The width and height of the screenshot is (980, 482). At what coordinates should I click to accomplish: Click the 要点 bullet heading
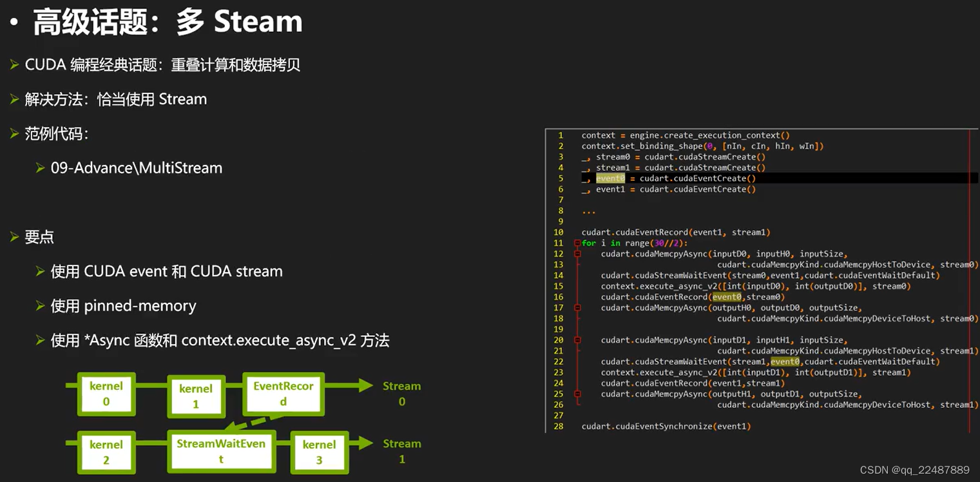pos(39,237)
